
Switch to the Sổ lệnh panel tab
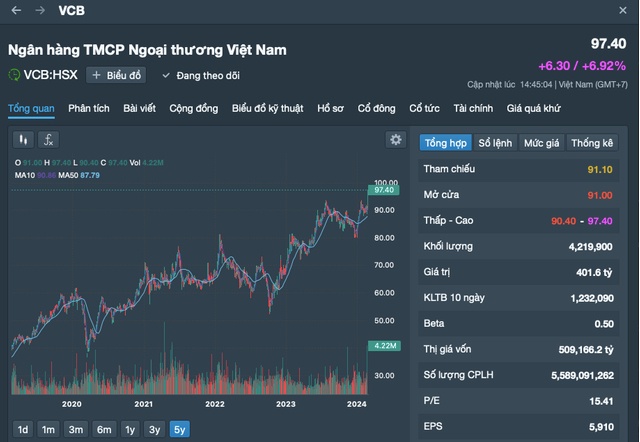coord(495,143)
